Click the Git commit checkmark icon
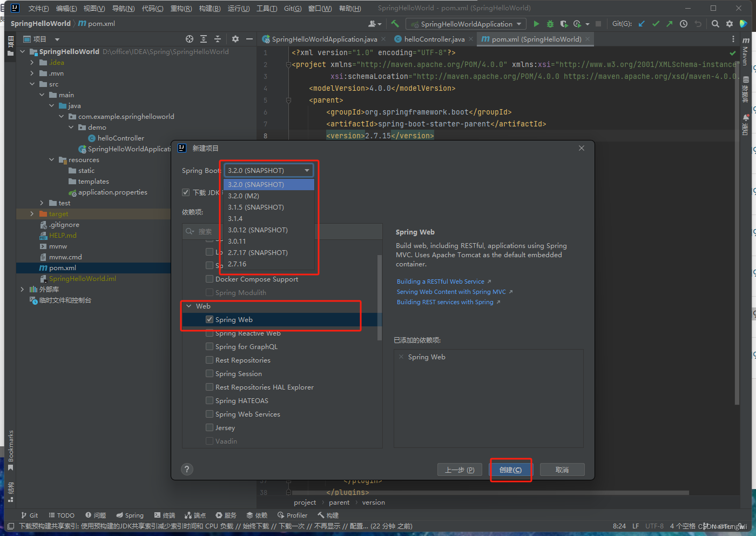Image resolution: width=756 pixels, height=536 pixels. [656, 24]
